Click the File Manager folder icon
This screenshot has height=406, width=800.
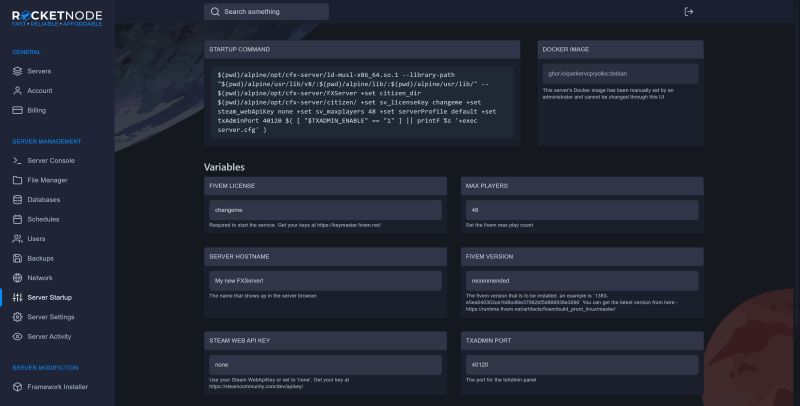pos(17,180)
